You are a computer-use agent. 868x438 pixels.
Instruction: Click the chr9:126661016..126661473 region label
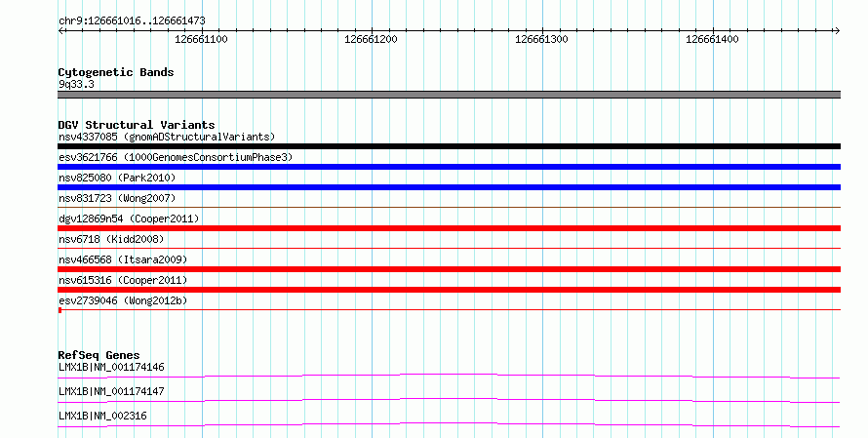132,20
